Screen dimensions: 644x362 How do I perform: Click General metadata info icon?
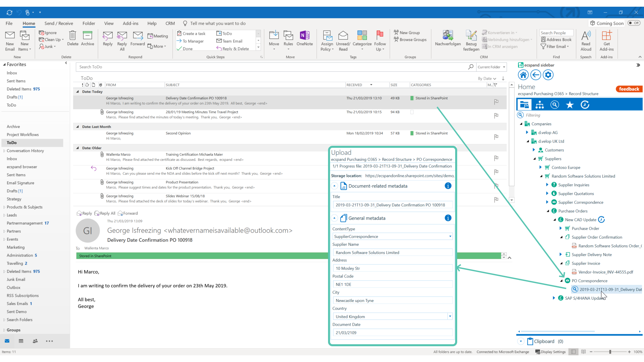(x=448, y=218)
